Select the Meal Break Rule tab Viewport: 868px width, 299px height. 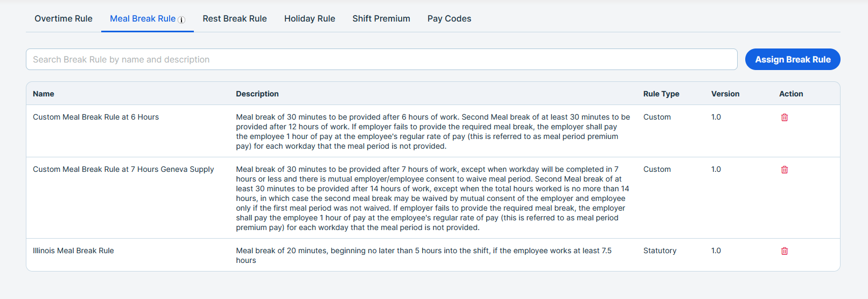[x=143, y=19]
